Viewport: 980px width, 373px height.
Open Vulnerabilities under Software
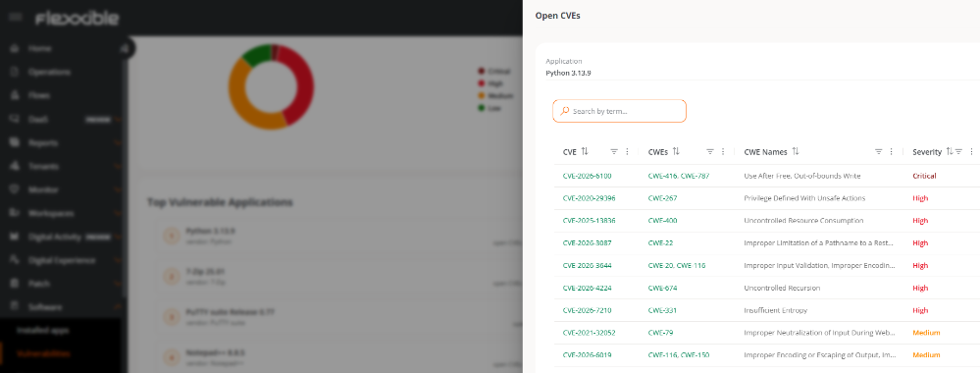(43, 353)
